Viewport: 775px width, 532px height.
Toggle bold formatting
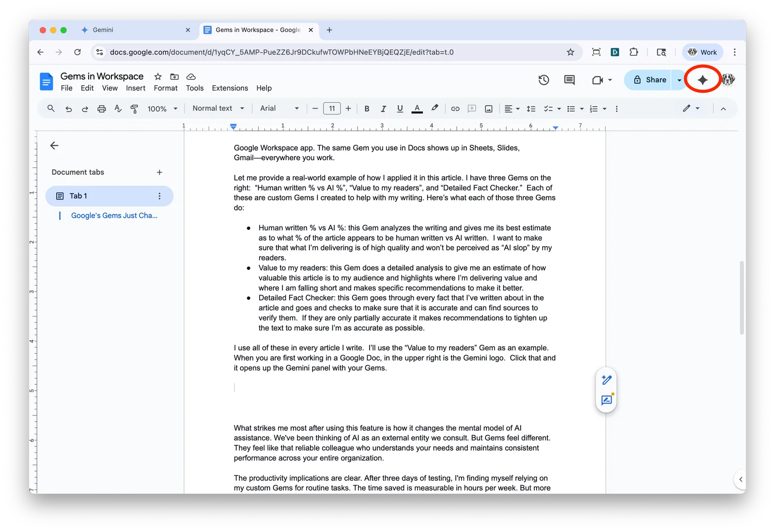point(367,109)
